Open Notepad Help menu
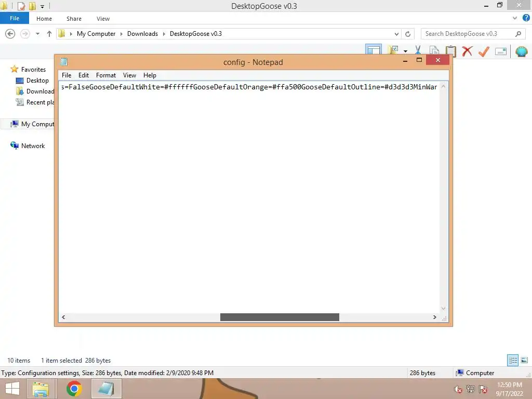532x399 pixels. tap(150, 75)
